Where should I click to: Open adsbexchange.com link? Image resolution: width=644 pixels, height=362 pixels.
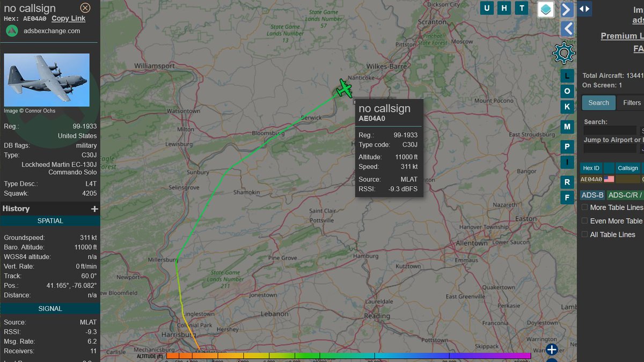coord(52,31)
